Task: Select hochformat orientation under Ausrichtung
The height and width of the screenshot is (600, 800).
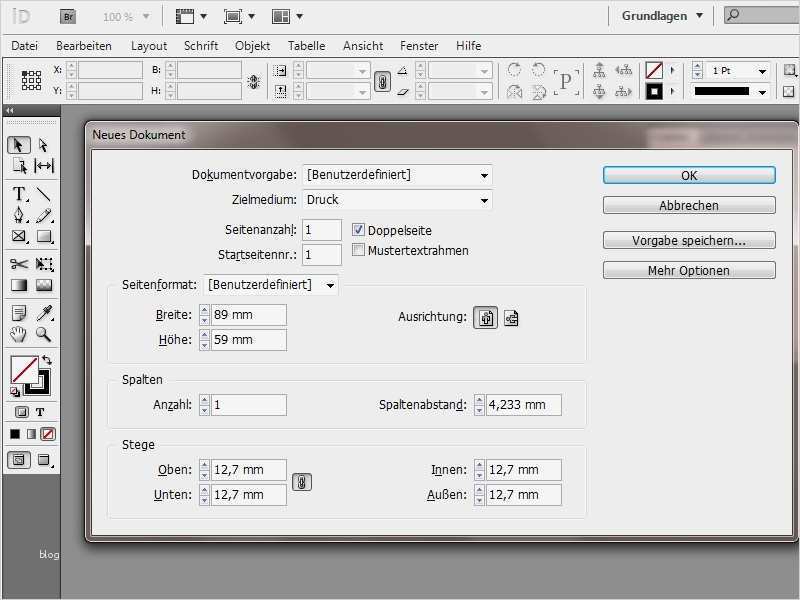Action: pyautogui.click(x=485, y=317)
